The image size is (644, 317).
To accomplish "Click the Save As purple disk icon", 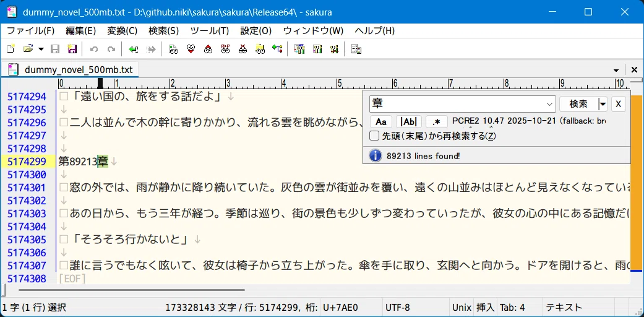I will tap(72, 50).
